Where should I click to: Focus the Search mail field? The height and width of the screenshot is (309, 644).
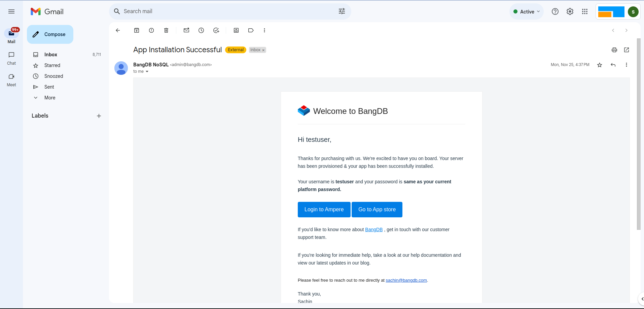click(x=230, y=11)
